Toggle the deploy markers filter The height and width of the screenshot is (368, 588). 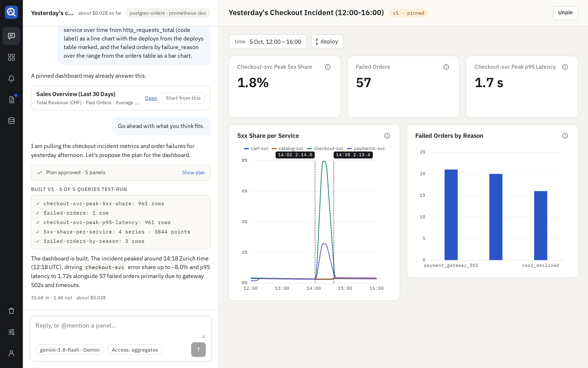tap(327, 42)
